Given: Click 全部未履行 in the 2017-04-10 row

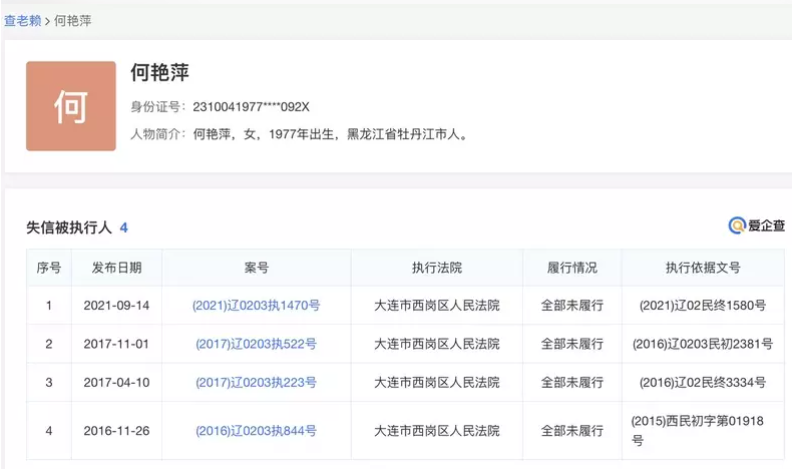Looking at the screenshot, I should point(572,382).
